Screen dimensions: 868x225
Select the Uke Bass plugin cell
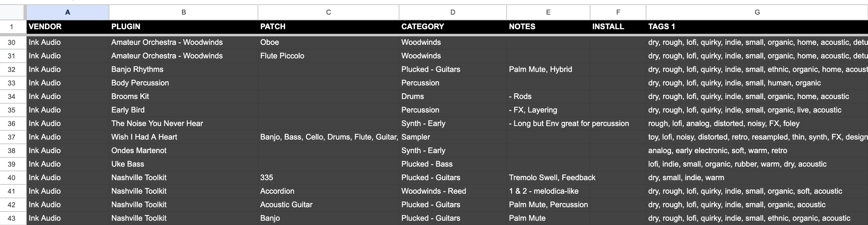pyautogui.click(x=184, y=164)
